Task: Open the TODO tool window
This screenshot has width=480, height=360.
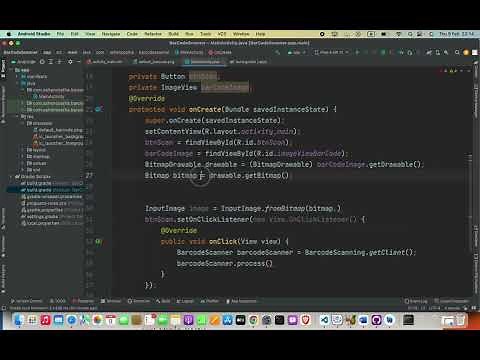Action: pos(58,301)
